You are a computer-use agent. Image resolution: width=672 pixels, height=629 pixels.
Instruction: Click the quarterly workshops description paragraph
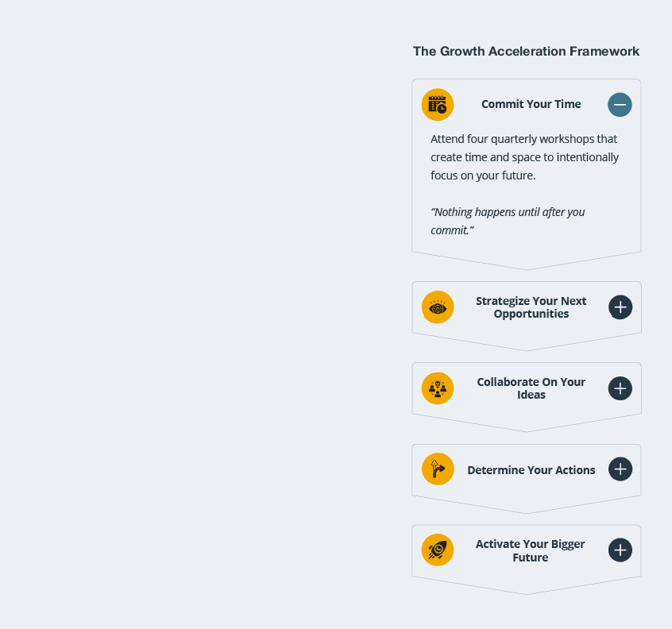click(x=524, y=157)
